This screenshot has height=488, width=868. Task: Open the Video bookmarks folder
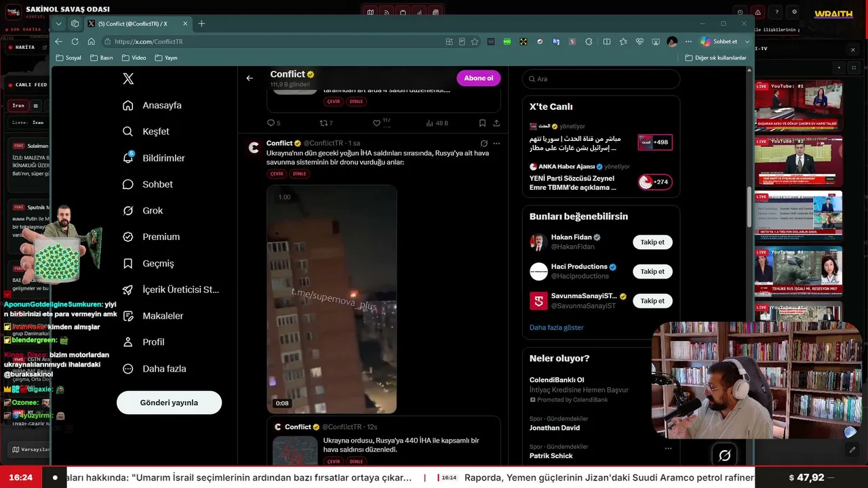click(x=134, y=58)
